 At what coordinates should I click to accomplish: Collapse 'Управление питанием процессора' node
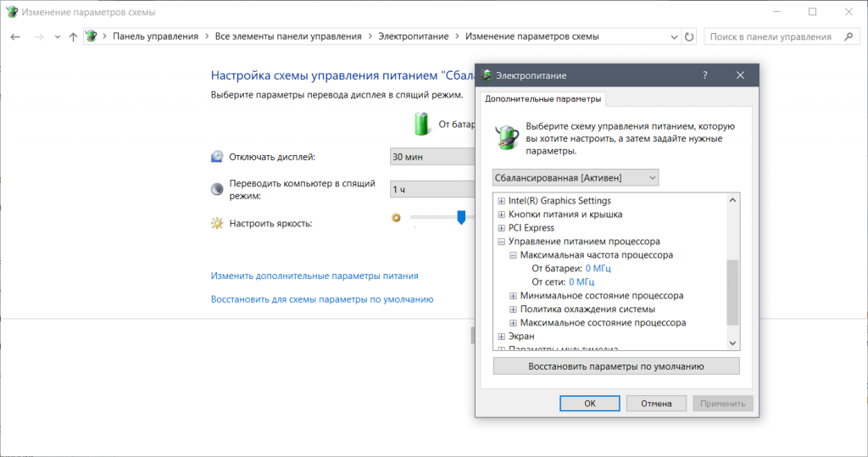point(501,242)
